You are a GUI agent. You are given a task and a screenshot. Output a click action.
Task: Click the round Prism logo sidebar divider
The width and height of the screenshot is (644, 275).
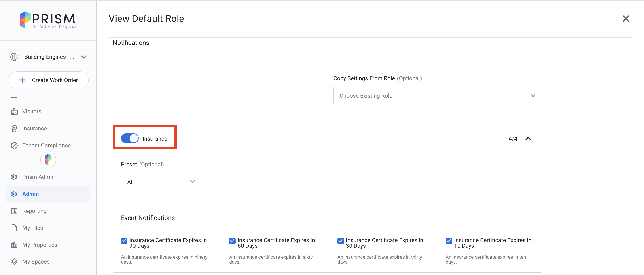[48, 159]
